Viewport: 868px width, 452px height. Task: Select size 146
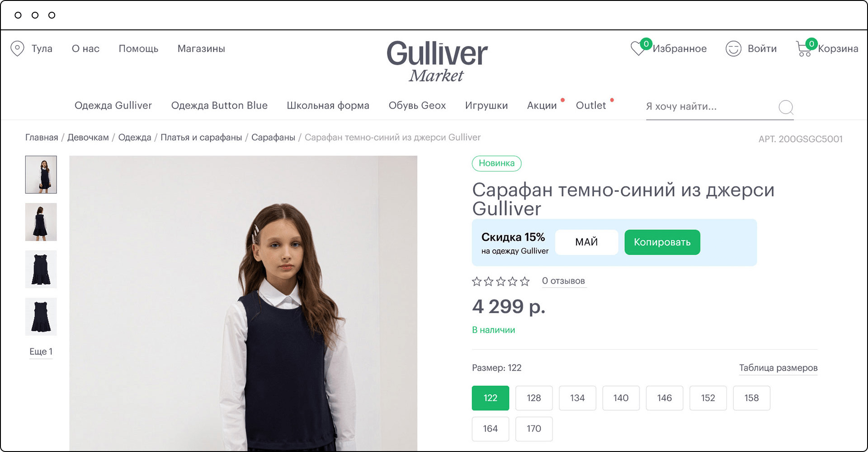(665, 398)
